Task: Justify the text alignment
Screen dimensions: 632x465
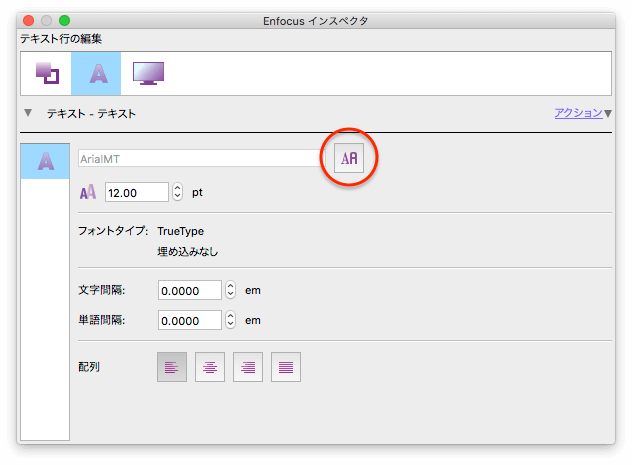Action: [x=286, y=367]
